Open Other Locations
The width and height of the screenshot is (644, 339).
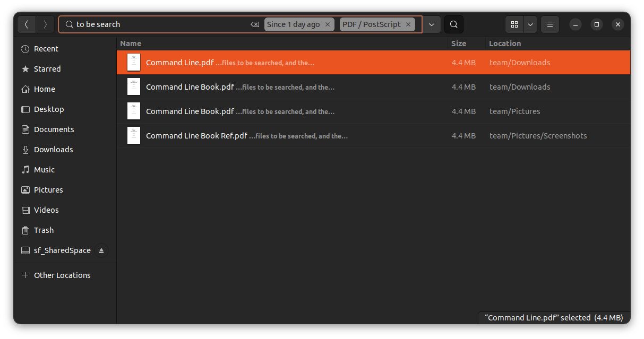click(x=62, y=275)
